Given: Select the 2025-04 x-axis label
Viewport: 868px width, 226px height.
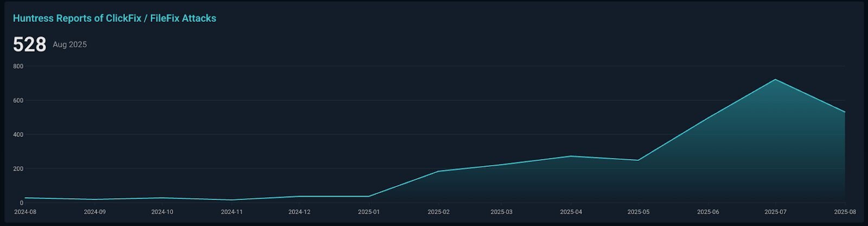Looking at the screenshot, I should coord(571,212).
